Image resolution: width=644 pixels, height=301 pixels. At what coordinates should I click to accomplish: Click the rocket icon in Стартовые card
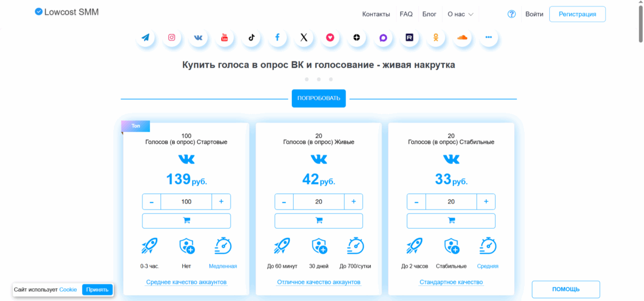click(150, 246)
